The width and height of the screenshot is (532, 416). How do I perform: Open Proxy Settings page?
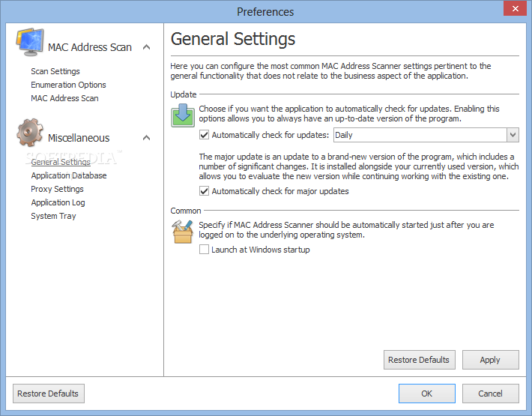57,189
